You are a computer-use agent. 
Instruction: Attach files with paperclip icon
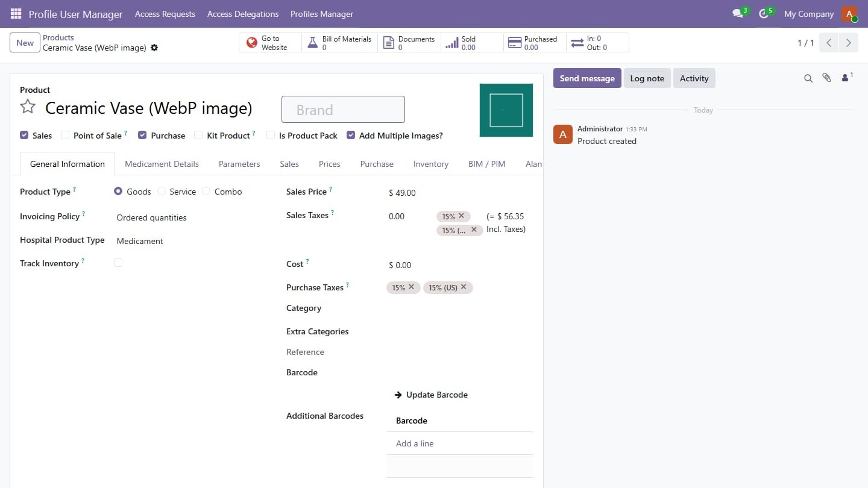[x=827, y=78]
